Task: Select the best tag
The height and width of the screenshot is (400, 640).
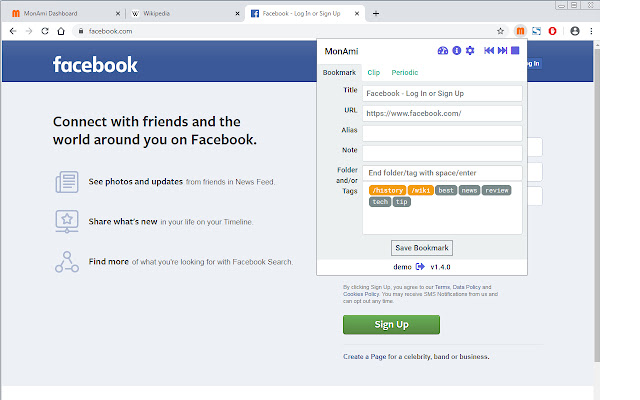Action: coord(446,190)
